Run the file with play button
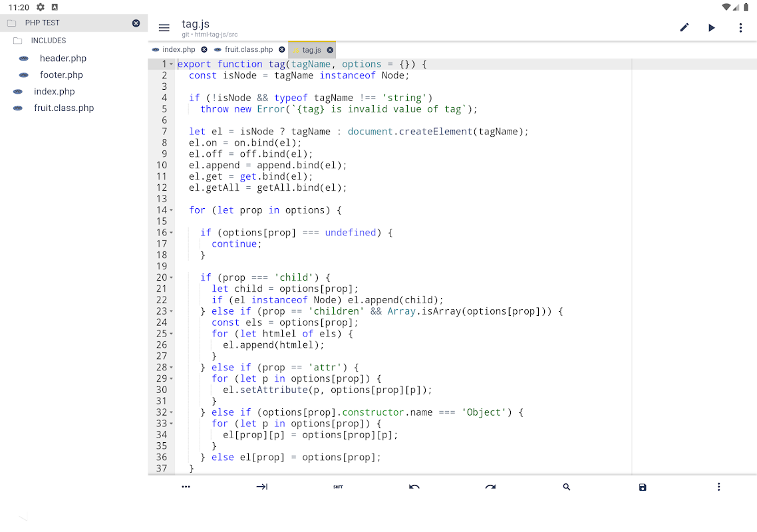This screenshot has height=532, width=757. pos(712,27)
